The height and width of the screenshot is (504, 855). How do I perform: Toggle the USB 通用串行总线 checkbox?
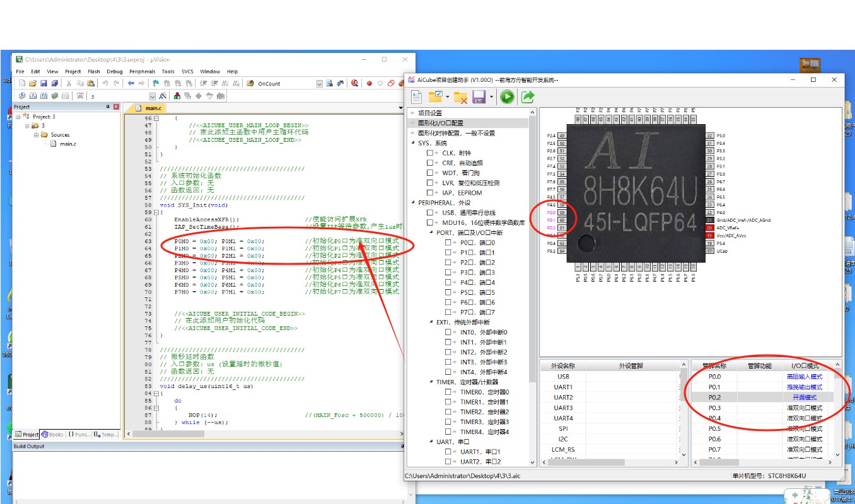[x=429, y=213]
